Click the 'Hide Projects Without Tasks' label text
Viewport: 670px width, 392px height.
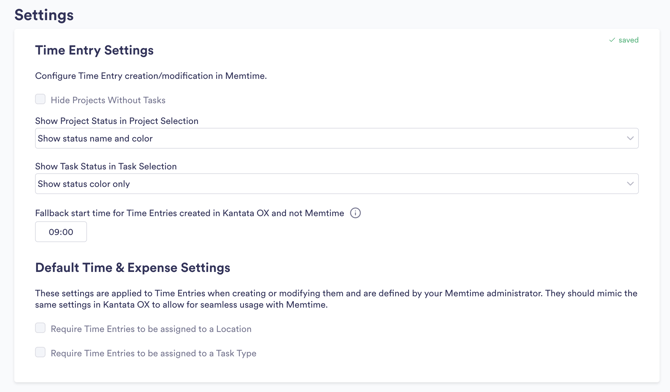tap(108, 100)
